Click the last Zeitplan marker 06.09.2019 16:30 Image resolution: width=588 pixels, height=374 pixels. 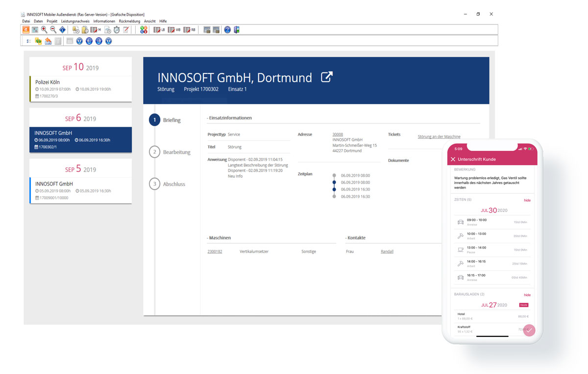[x=334, y=196]
